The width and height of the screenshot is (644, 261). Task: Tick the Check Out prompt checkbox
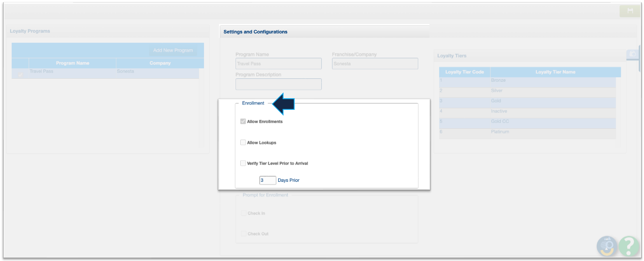(243, 233)
